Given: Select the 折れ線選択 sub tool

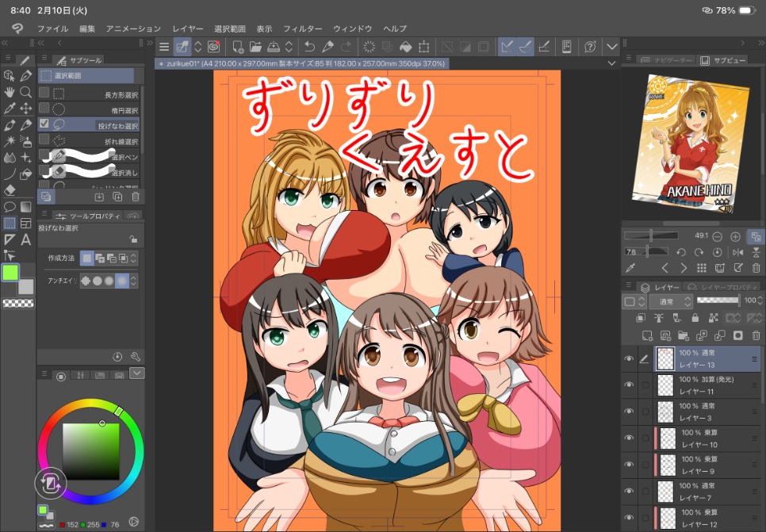Looking at the screenshot, I should (x=89, y=141).
